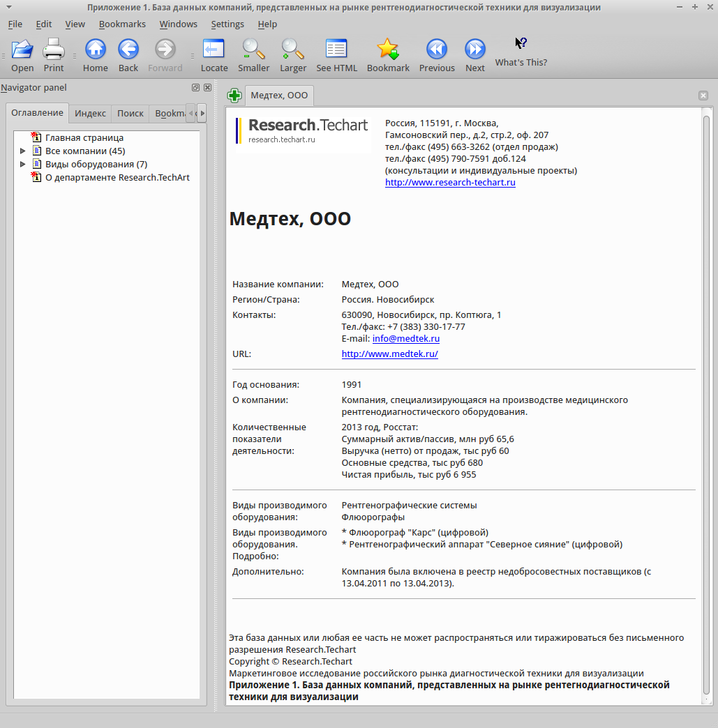Open the window menu arrow in the title bar

coord(9,7)
